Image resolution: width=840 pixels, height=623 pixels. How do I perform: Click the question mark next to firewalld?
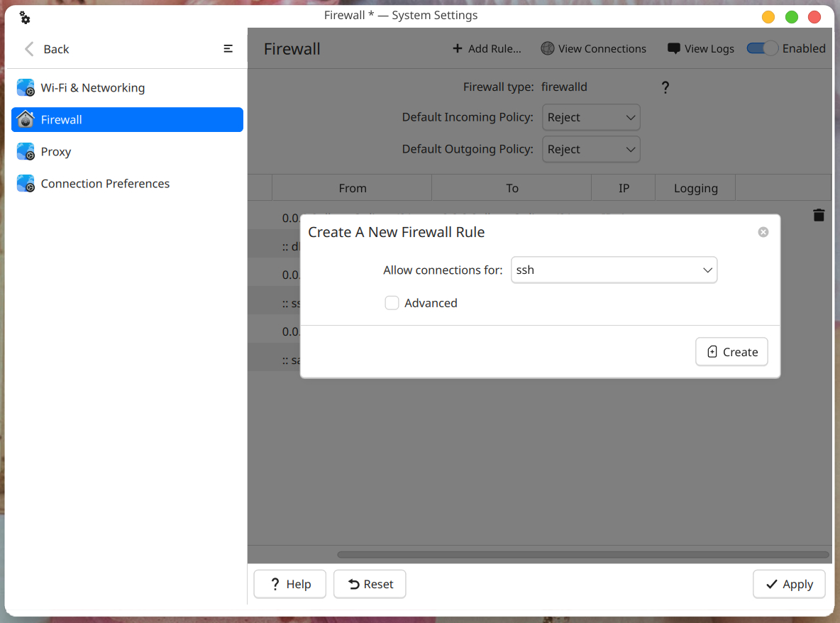pyautogui.click(x=665, y=87)
